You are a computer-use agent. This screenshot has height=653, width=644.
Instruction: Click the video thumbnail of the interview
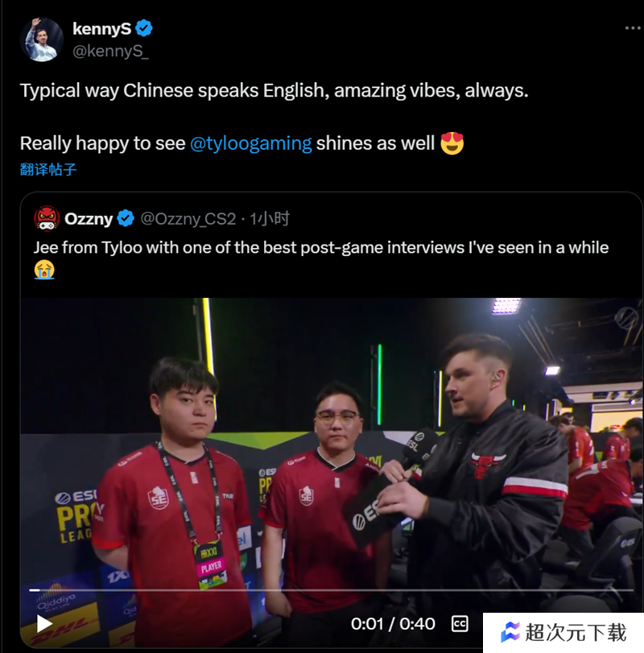pyautogui.click(x=331, y=473)
